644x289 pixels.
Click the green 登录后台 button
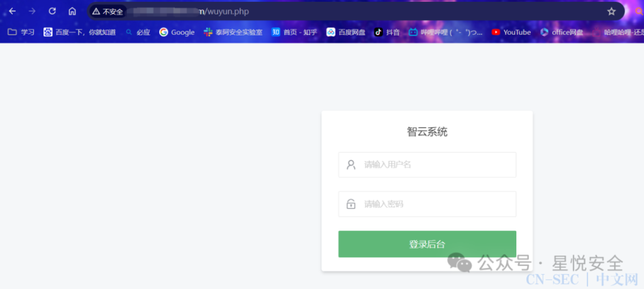tap(427, 244)
